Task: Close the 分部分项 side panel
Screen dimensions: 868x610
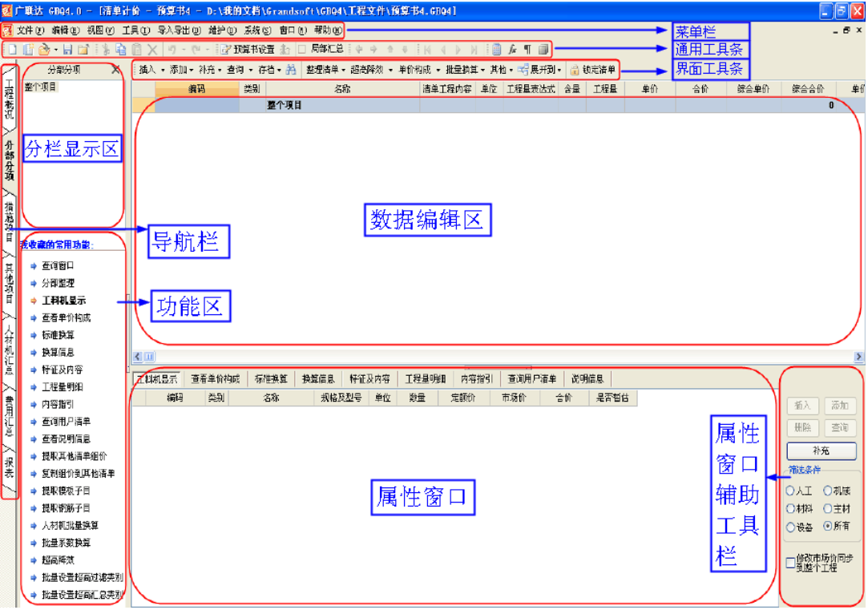Action: pos(115,70)
